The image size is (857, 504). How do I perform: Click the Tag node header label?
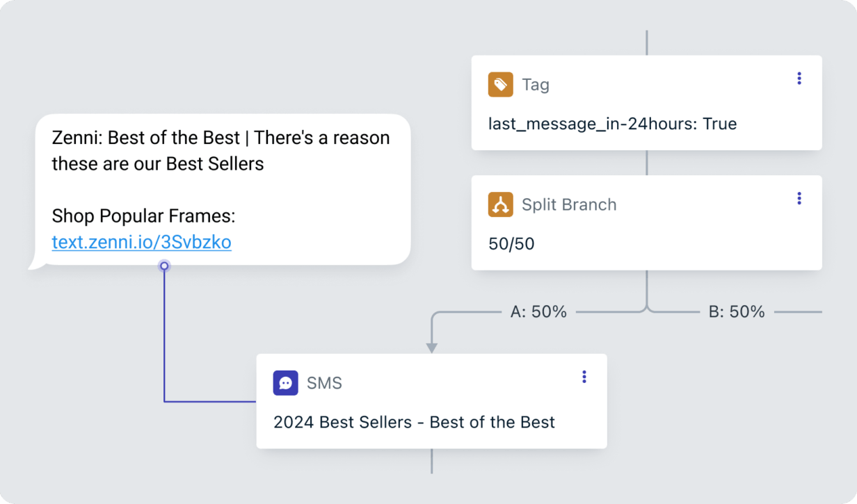(x=536, y=84)
